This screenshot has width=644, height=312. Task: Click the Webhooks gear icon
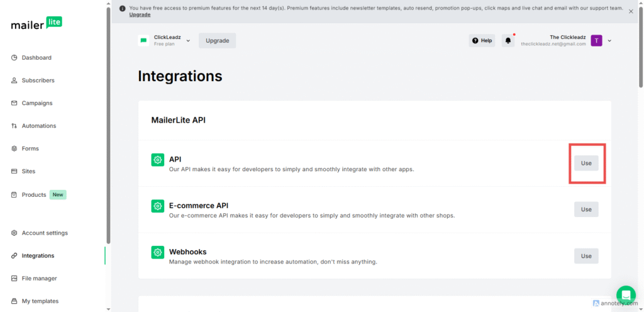coord(157,252)
